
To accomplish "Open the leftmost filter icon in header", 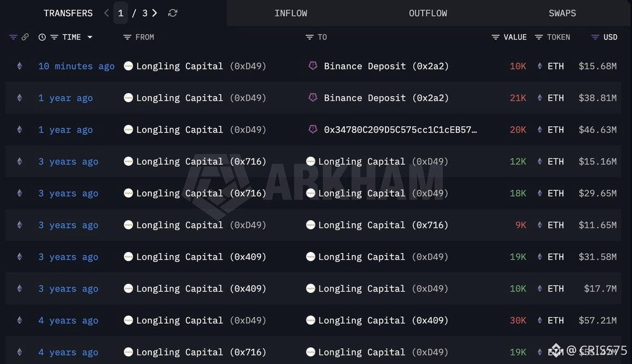I will tap(14, 37).
